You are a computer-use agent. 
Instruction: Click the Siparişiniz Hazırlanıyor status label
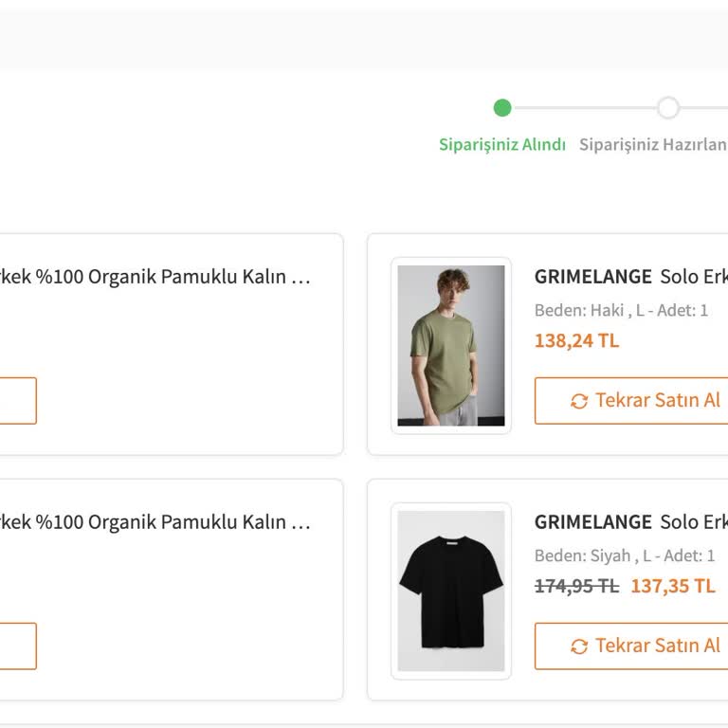tap(653, 144)
